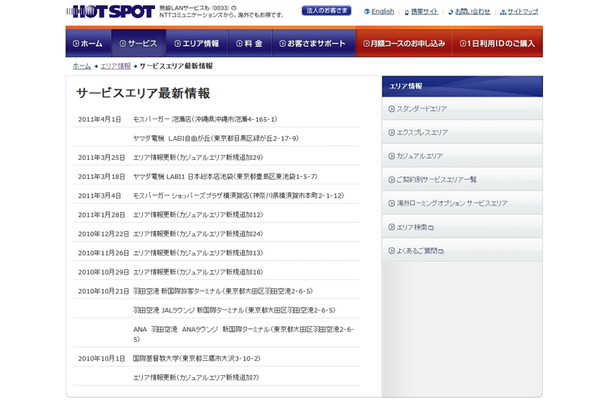This screenshot has width=610, height=400.
Task: Open 月額コースのお申し込み button
Action: click(x=404, y=43)
